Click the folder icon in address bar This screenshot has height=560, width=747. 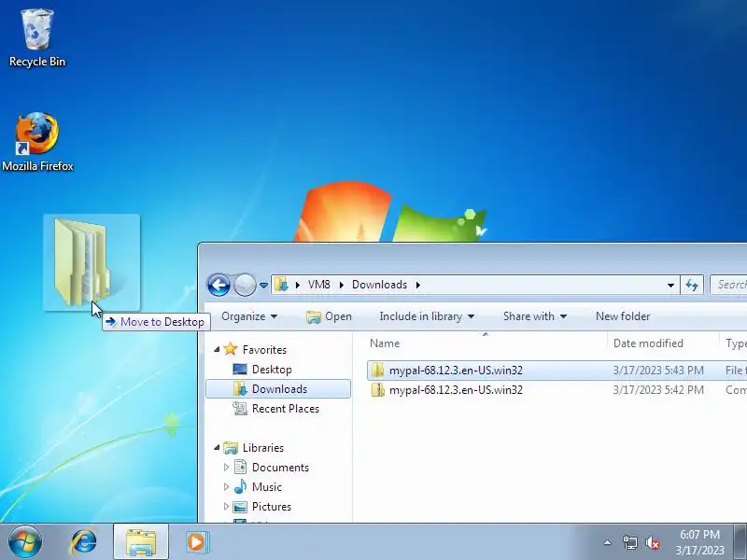click(282, 285)
